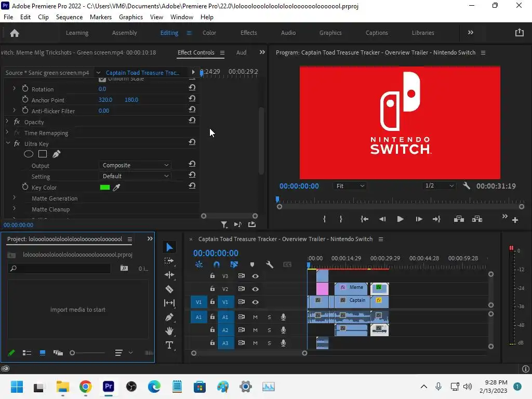Filter properties in Effect Controls

coord(224,224)
